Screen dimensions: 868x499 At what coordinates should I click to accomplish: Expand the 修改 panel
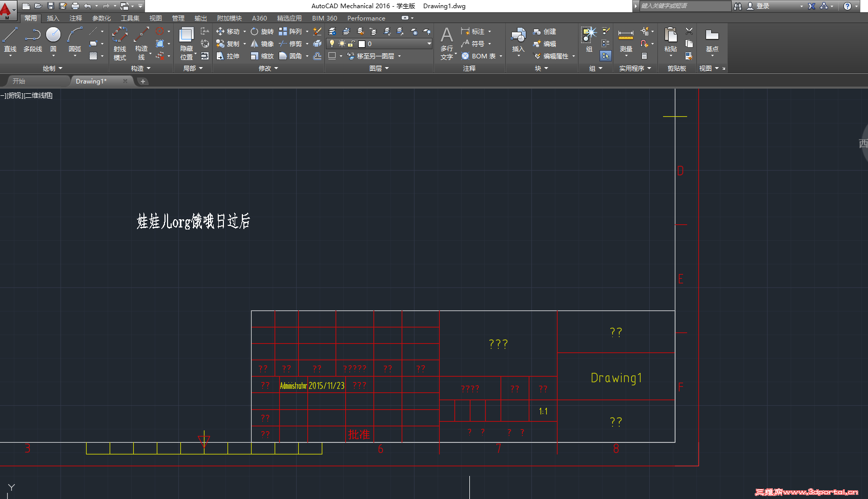pyautogui.click(x=268, y=68)
